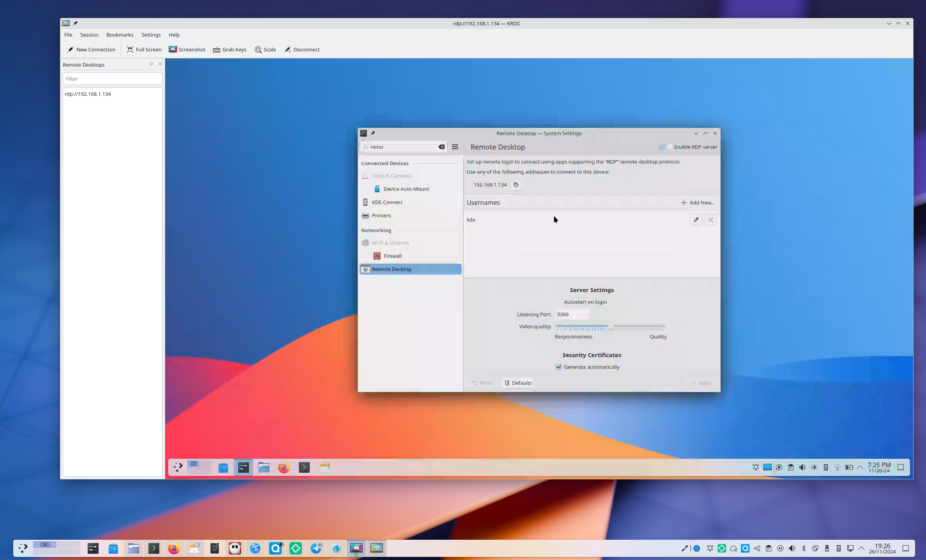Screen dimensions: 926x560
Task: Edit the kde username entry
Action: tap(696, 220)
